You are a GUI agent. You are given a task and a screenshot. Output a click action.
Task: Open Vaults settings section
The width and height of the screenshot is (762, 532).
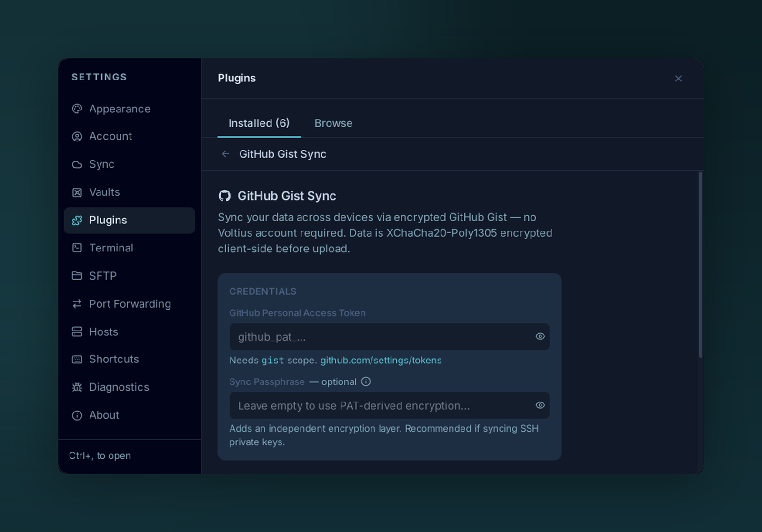point(130,192)
